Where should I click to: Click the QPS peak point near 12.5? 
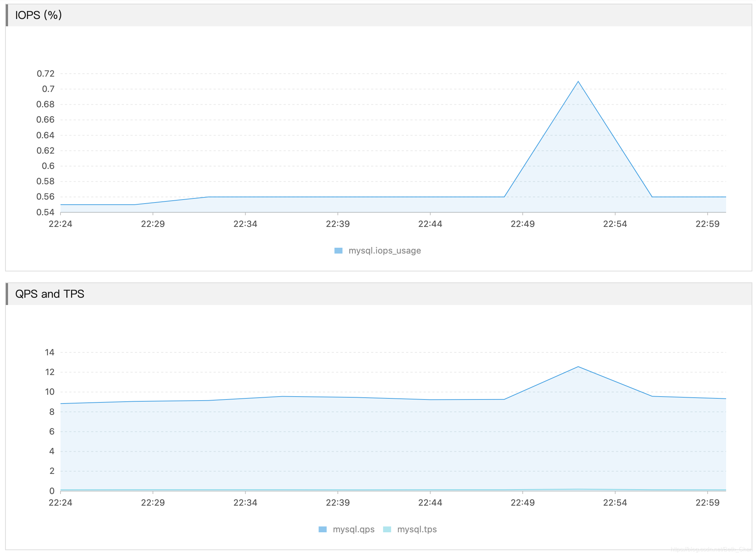[x=578, y=367]
